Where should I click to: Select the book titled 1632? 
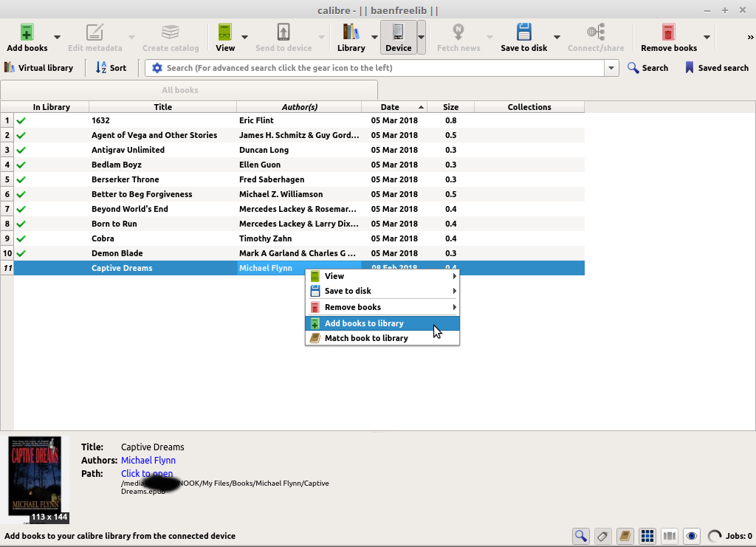point(100,120)
